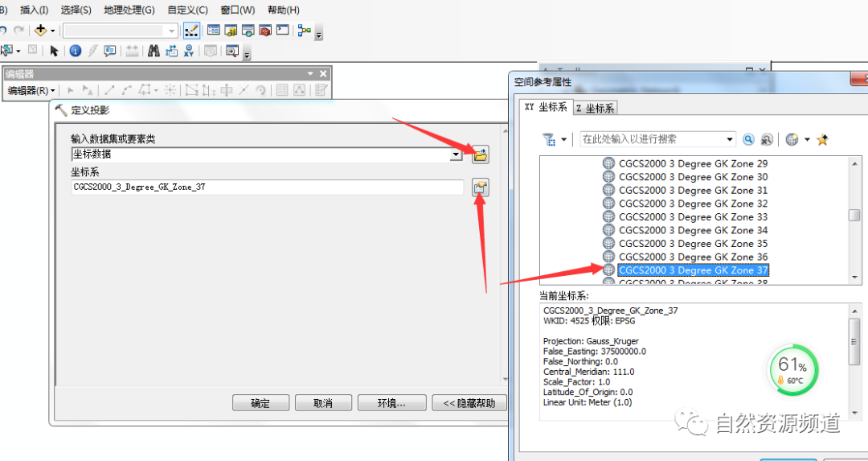Click the clear search icon in Spatial Reference
Screen dimensions: 868x461
(x=767, y=140)
